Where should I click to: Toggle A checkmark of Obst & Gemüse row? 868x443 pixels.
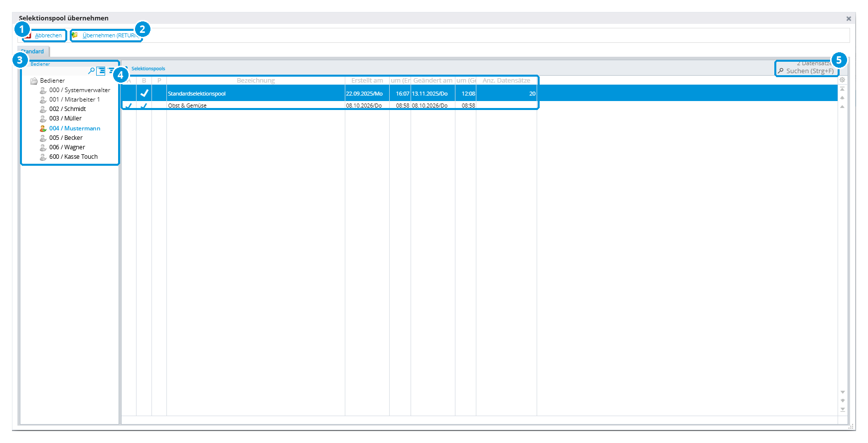[129, 106]
